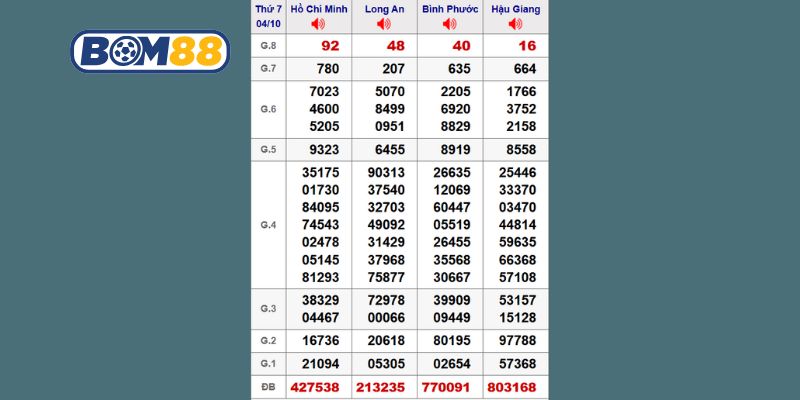
Task: Play audio for Long An results
Action: (383, 23)
